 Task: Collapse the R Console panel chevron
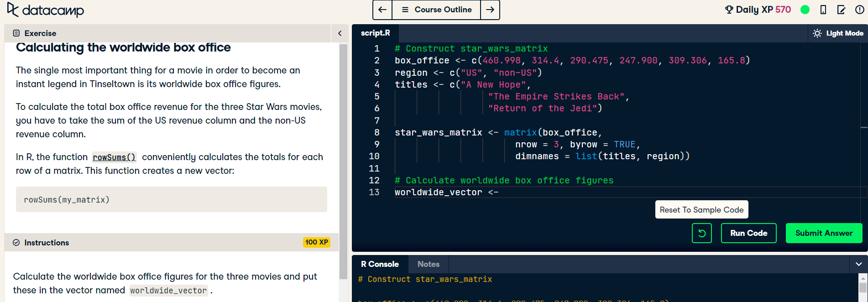(x=858, y=264)
